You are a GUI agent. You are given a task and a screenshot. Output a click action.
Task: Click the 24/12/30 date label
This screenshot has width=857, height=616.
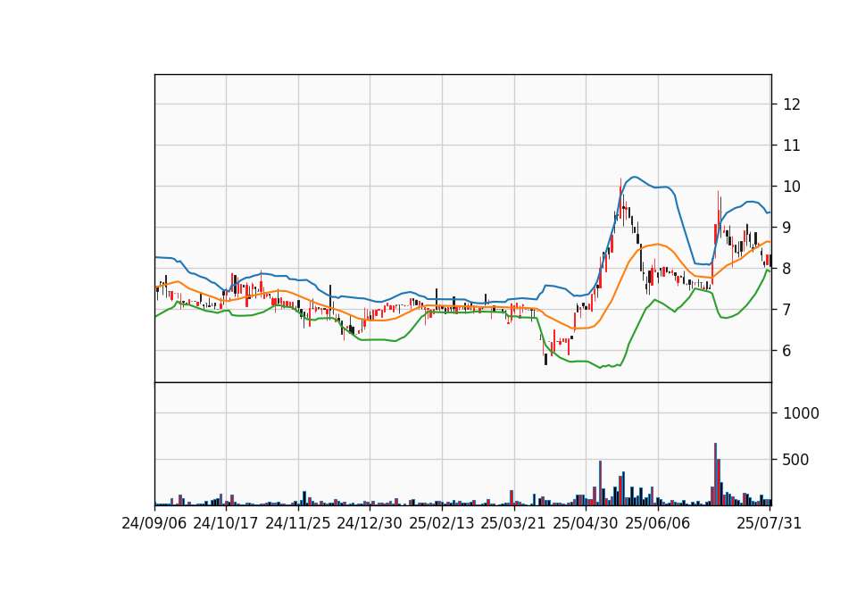[370, 523]
